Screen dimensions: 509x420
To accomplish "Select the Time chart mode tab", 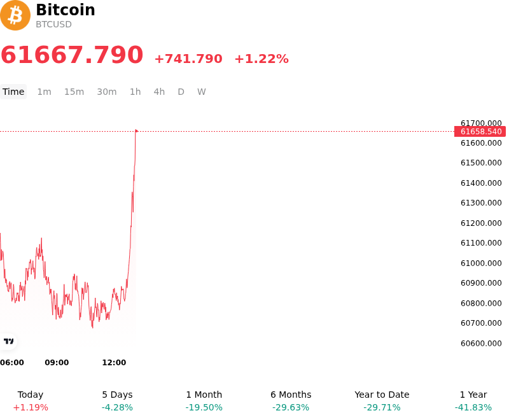I will [x=13, y=92].
